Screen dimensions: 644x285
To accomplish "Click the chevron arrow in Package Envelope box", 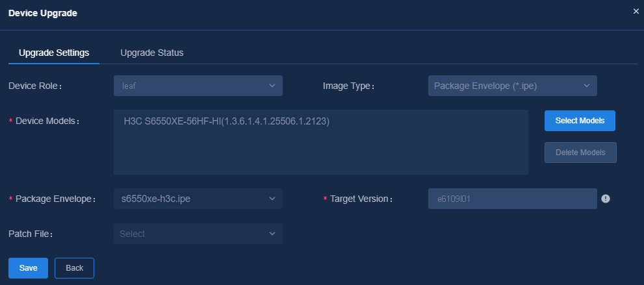I will tap(272, 199).
